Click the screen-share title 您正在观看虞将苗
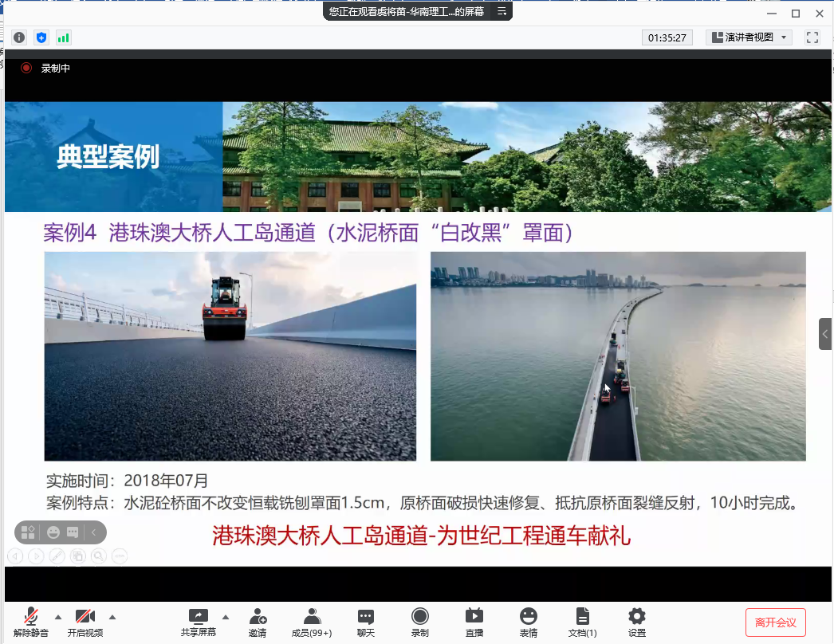Viewport: 834px width, 644px height. (x=407, y=11)
